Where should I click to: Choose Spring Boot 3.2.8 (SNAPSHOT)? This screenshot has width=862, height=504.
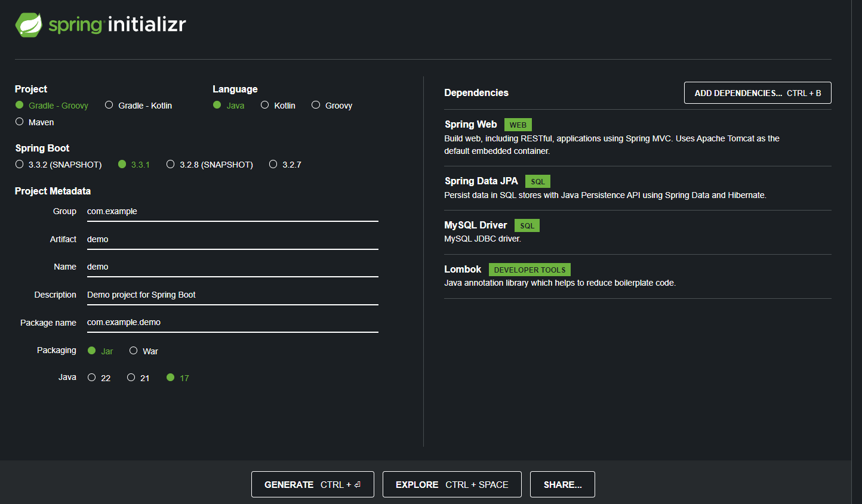click(210, 165)
